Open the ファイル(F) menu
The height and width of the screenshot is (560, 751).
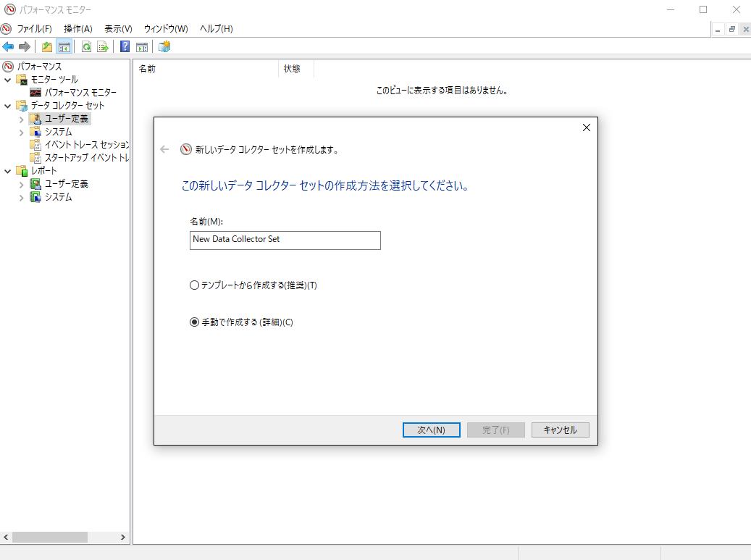(x=35, y=29)
